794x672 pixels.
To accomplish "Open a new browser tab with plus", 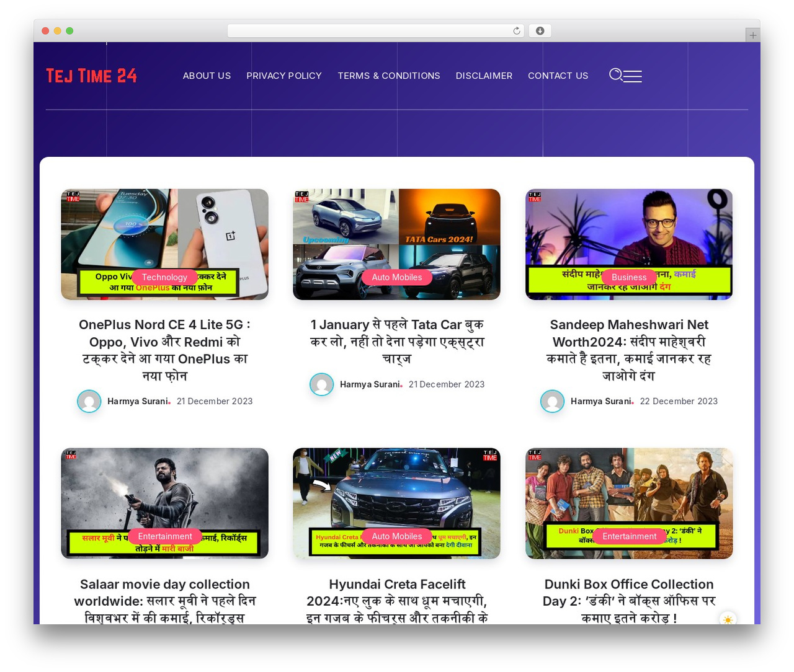I will (x=752, y=35).
